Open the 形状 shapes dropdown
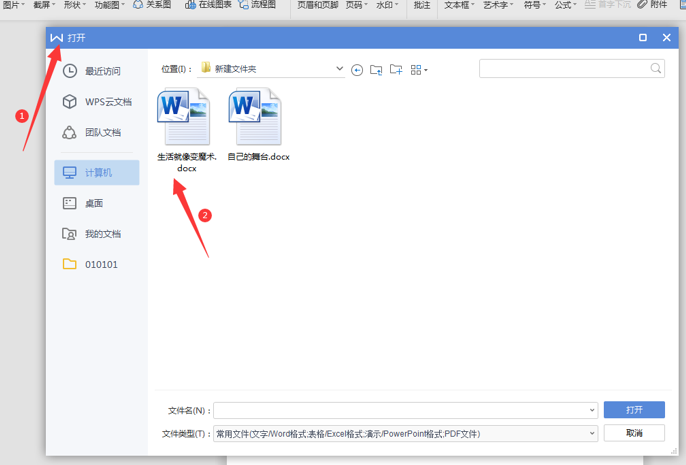 click(75, 5)
